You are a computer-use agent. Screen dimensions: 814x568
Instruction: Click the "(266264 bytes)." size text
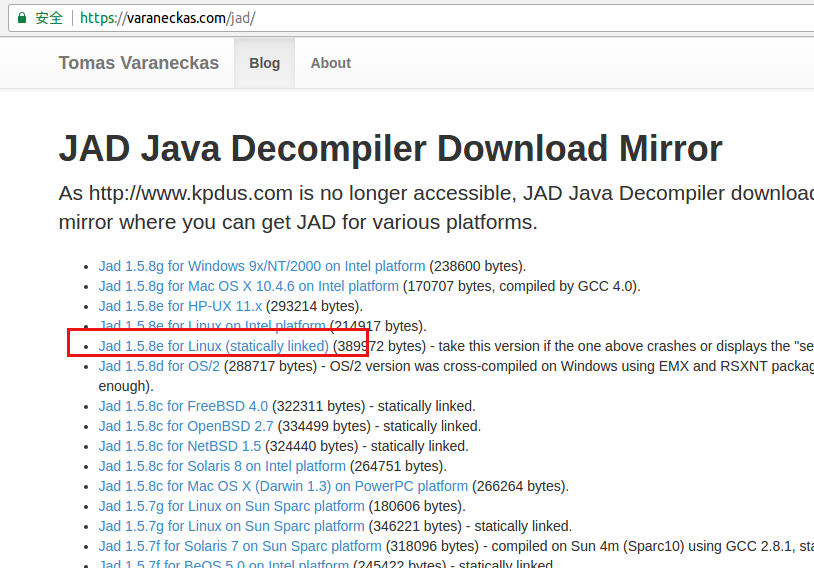pyautogui.click(x=521, y=486)
